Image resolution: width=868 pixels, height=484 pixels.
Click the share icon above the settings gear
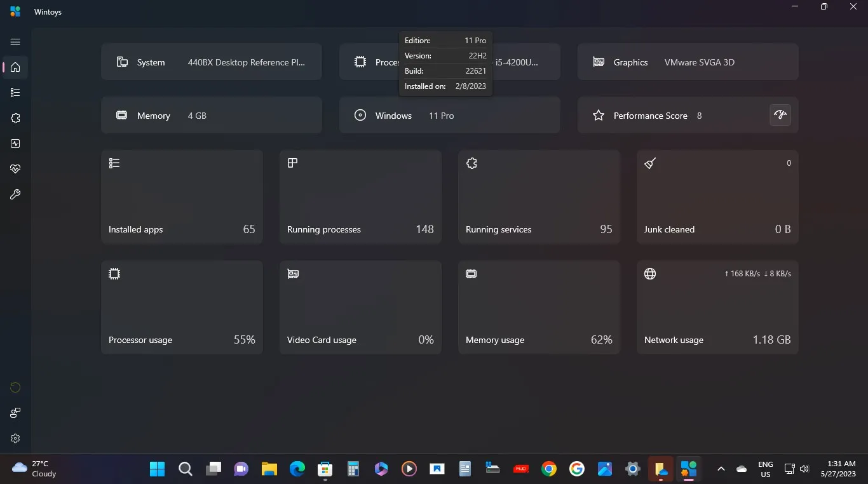click(14, 413)
